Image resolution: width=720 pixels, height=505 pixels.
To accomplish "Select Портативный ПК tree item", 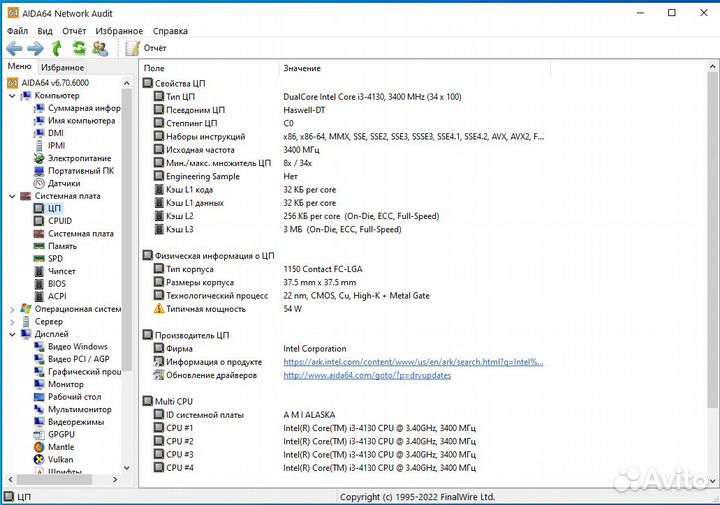I will click(74, 171).
